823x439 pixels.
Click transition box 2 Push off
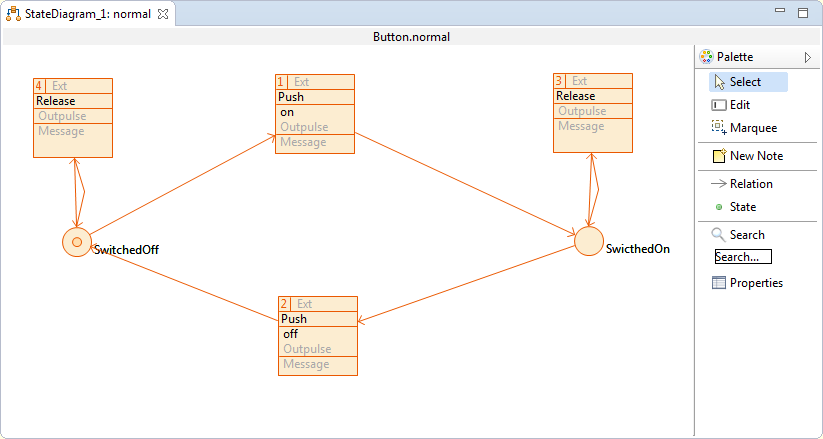(317, 335)
